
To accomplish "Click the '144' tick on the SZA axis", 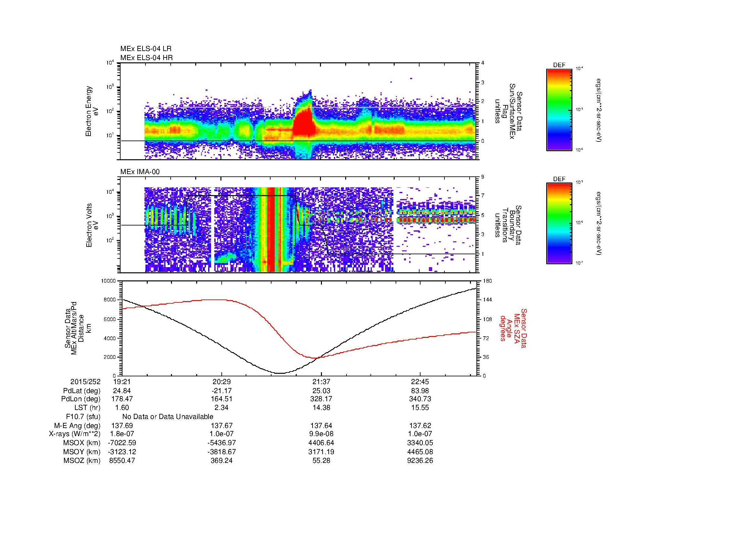I will (487, 300).
